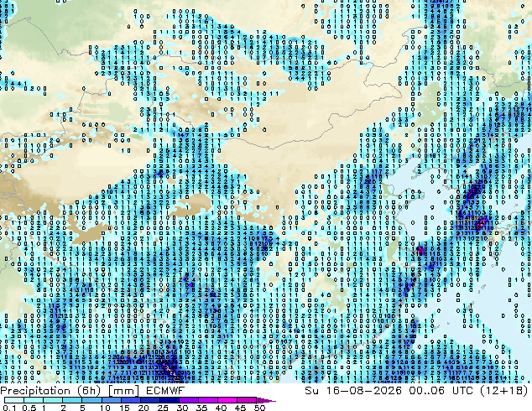Click the '25' legend value
This screenshot has width=532, height=411.
tap(163, 408)
